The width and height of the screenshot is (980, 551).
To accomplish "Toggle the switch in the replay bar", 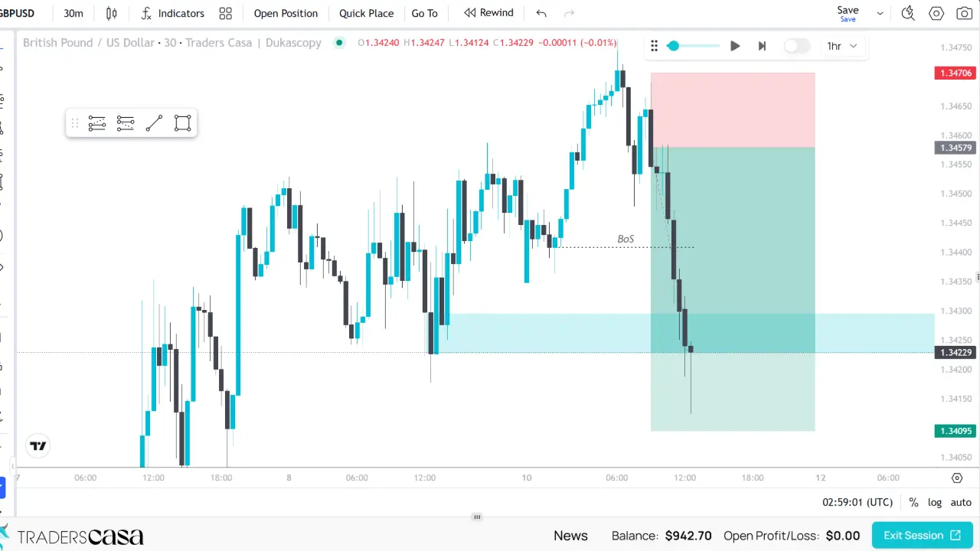I will pyautogui.click(x=796, y=46).
